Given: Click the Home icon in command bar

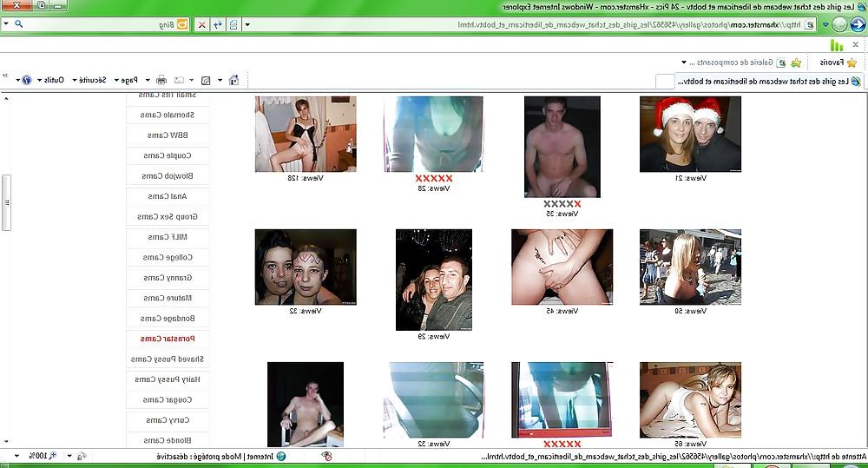Looking at the screenshot, I should pyautogui.click(x=234, y=80).
